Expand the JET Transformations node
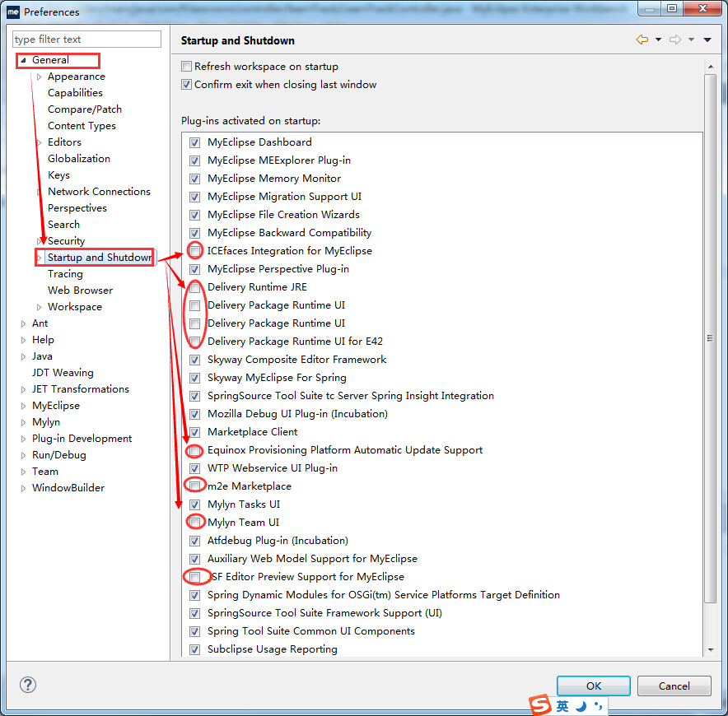This screenshot has height=716, width=728. click(x=23, y=389)
